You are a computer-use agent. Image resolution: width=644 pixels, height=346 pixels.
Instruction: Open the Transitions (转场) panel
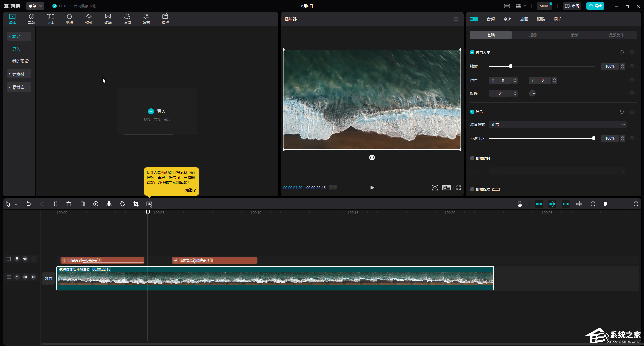pos(108,19)
